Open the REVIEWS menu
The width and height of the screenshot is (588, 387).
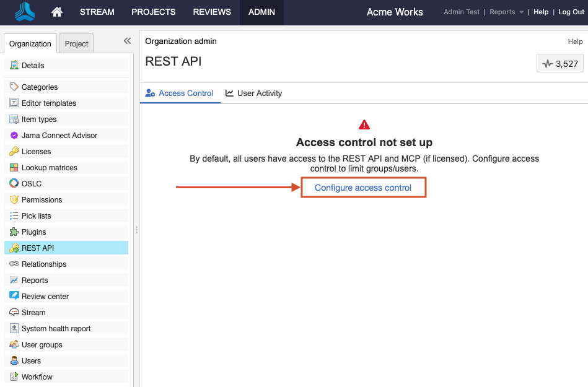click(212, 12)
